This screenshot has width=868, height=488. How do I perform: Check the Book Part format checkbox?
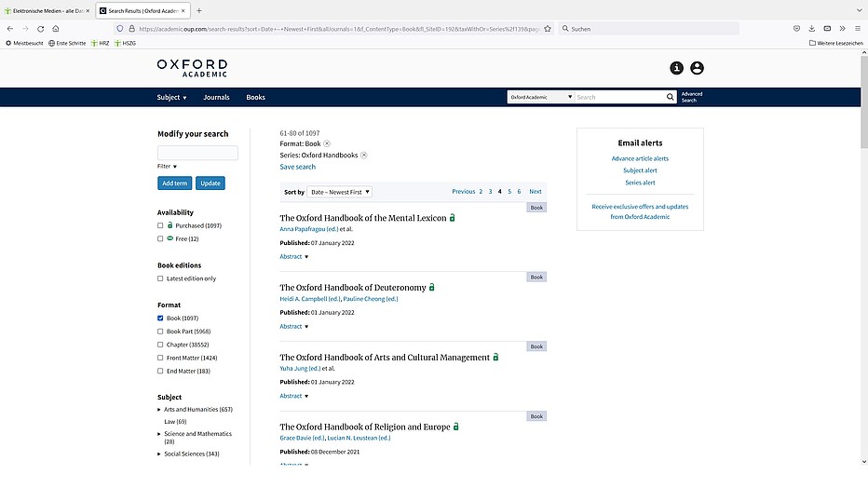point(160,332)
